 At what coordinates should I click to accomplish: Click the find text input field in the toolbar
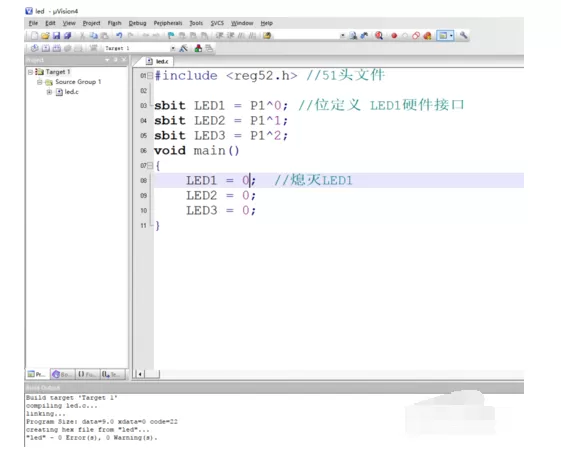tap(306, 35)
